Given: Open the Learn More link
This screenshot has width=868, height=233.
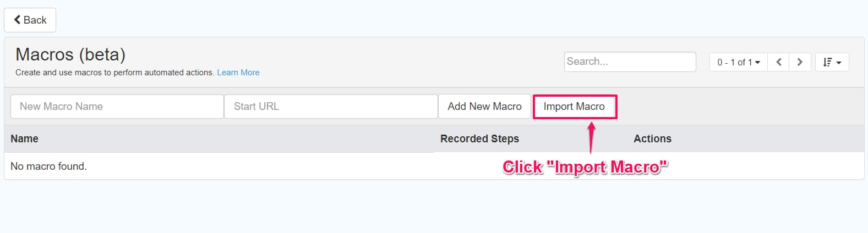Looking at the screenshot, I should (x=238, y=73).
